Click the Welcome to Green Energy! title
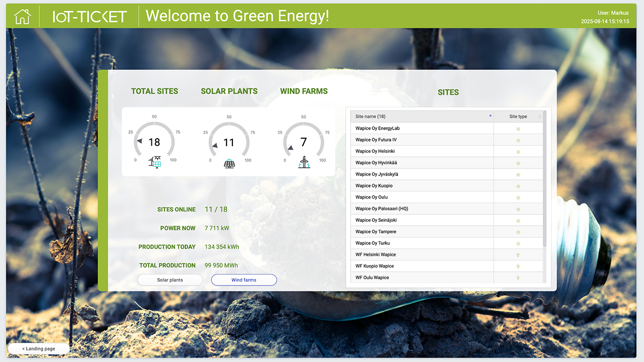This screenshot has width=644, height=362. click(237, 16)
